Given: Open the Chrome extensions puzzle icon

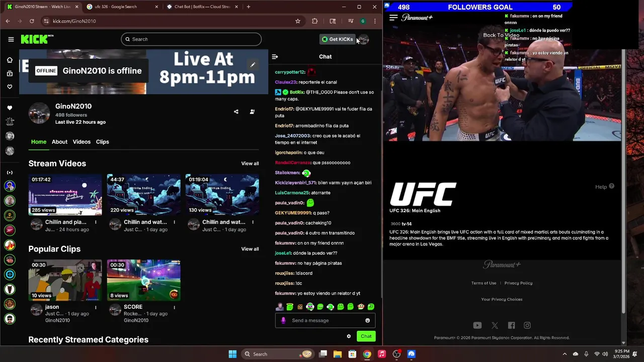Looking at the screenshot, I should (315, 21).
